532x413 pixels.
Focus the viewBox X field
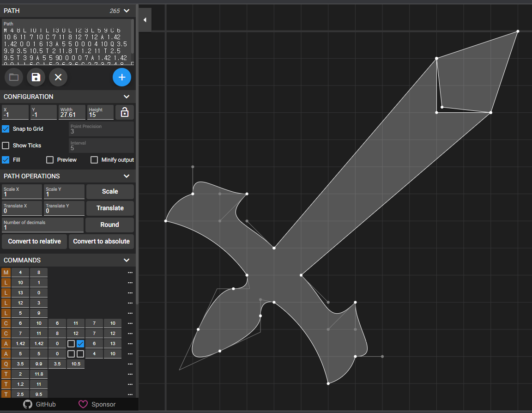[15, 112]
